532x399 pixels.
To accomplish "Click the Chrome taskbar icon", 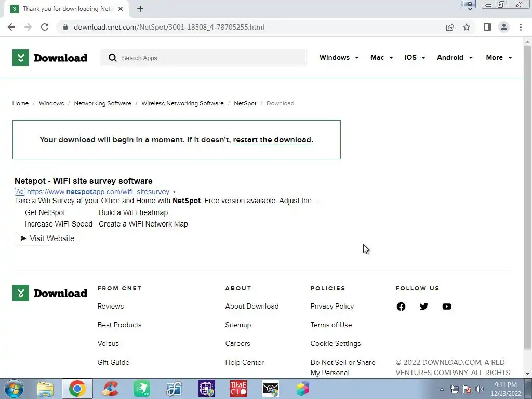I will 77,389.
